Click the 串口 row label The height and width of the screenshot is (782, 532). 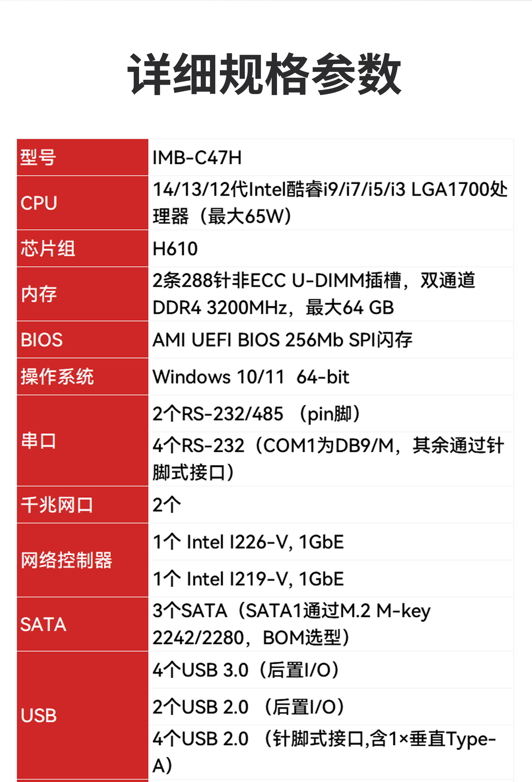[38, 441]
